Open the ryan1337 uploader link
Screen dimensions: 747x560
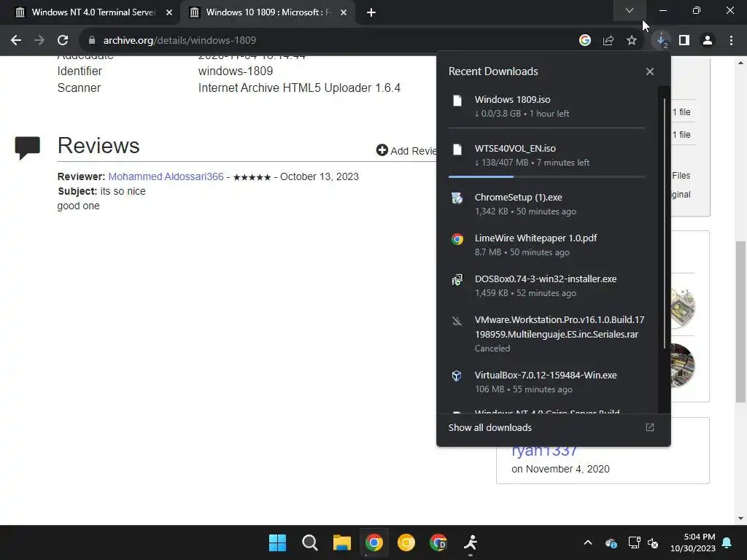pyautogui.click(x=544, y=451)
